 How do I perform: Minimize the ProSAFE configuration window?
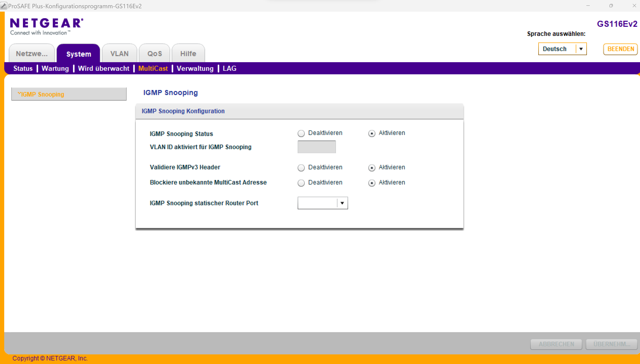588,6
